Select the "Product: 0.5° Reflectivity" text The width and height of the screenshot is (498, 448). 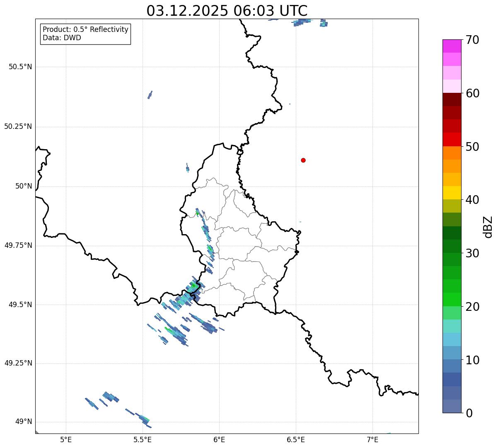(85, 30)
